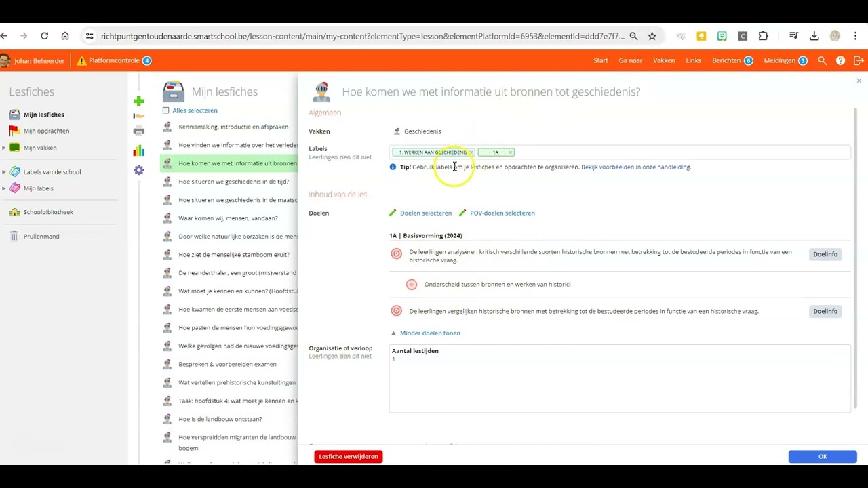This screenshot has height=488, width=868.
Task: Click Johan Beheerder profile avatar
Action: coord(5,60)
